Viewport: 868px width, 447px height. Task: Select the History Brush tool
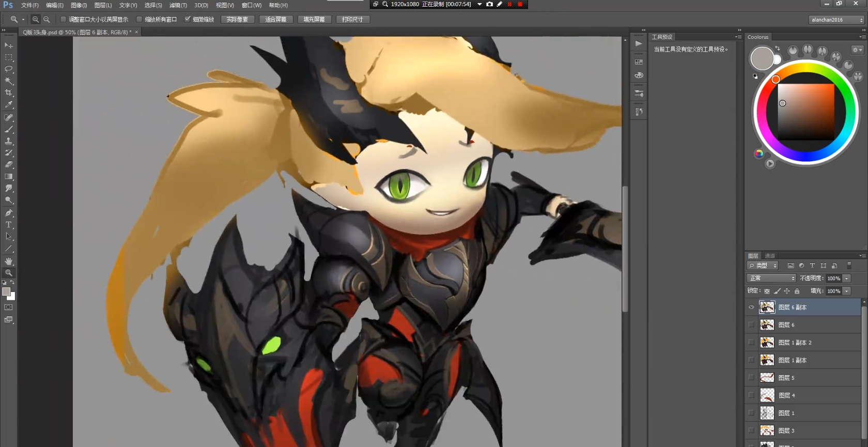pyautogui.click(x=9, y=153)
